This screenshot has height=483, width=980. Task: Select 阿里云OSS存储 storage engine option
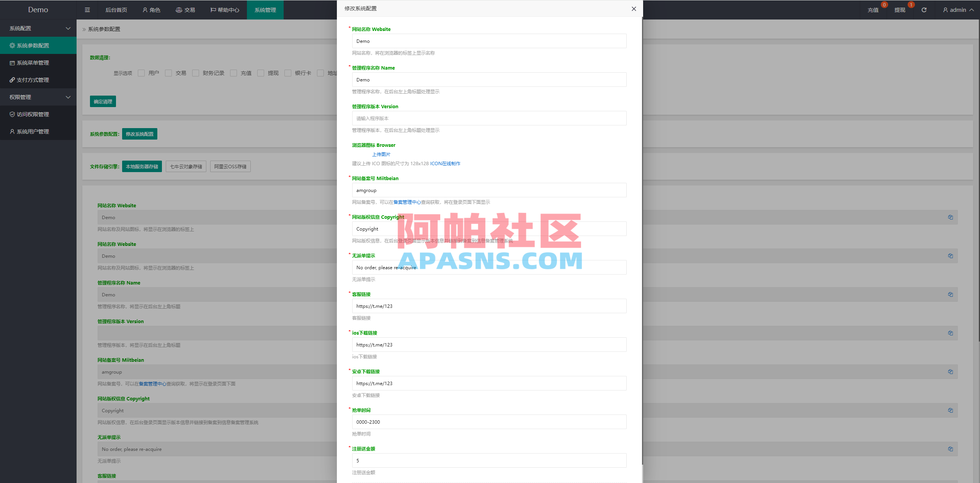(x=230, y=166)
